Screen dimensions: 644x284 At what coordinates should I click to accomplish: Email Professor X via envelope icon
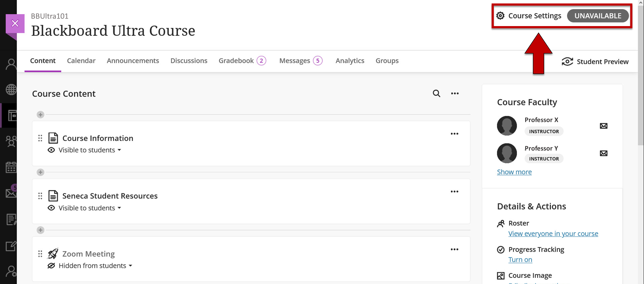pyautogui.click(x=603, y=126)
